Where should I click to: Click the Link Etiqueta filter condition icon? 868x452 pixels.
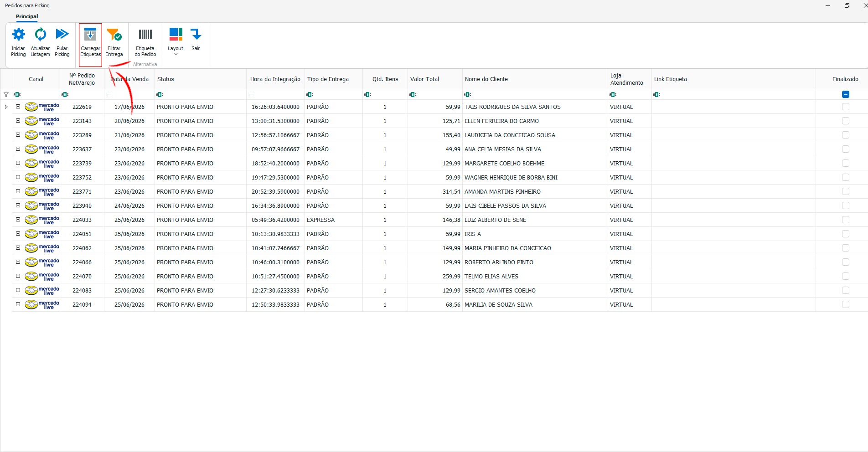[x=656, y=95]
